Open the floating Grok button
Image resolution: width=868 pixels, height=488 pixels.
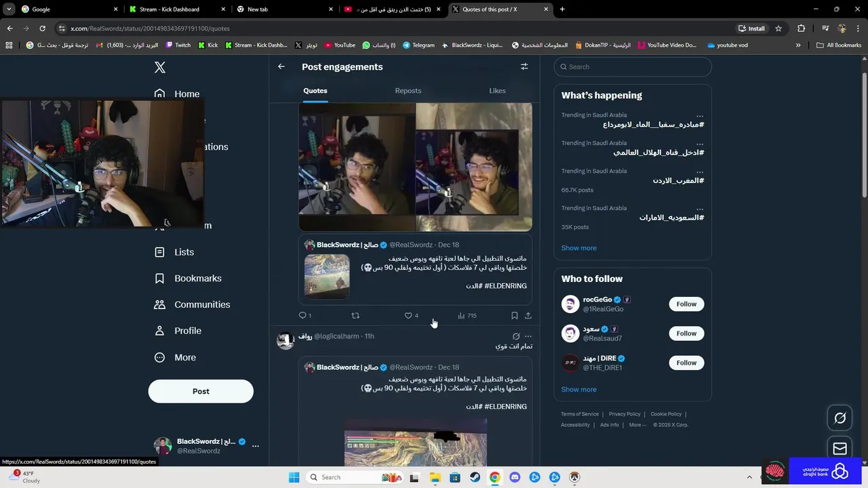click(840, 418)
